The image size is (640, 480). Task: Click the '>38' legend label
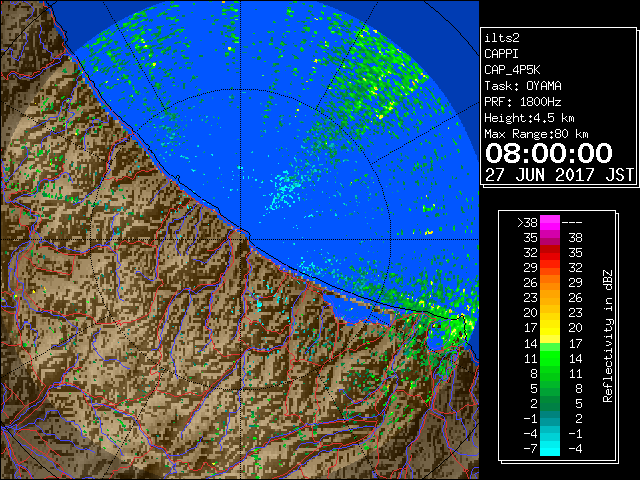tap(527, 222)
